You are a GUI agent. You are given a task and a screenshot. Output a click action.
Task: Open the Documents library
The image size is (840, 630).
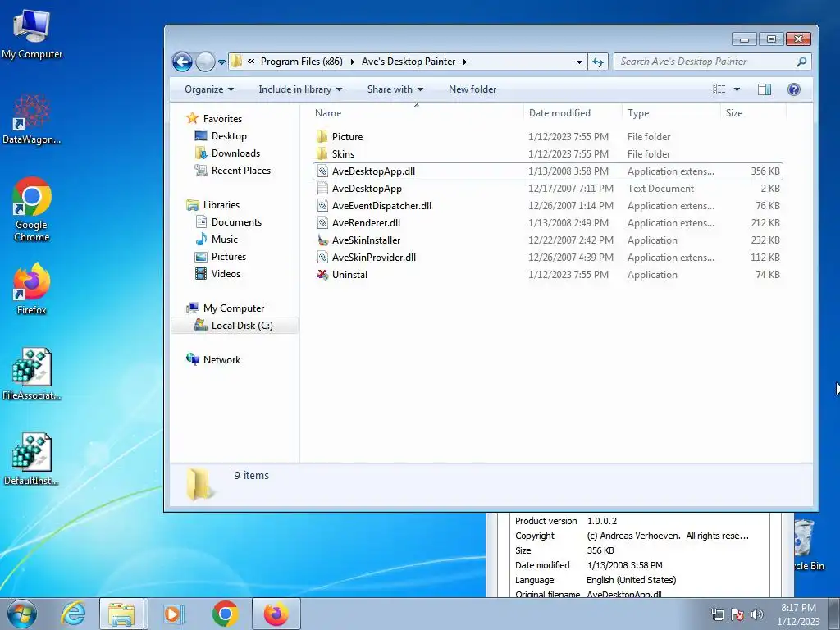[236, 221]
